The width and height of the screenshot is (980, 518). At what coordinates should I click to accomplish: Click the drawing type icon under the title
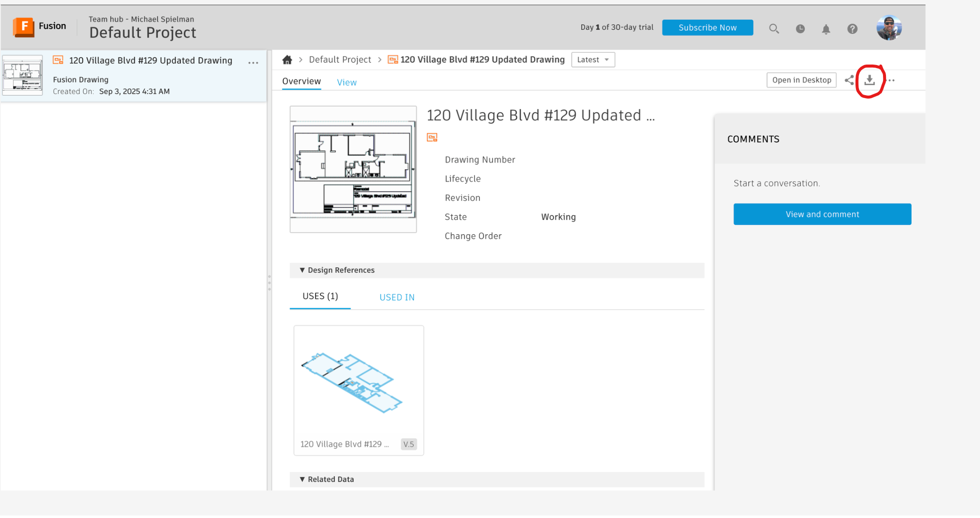[x=432, y=137]
